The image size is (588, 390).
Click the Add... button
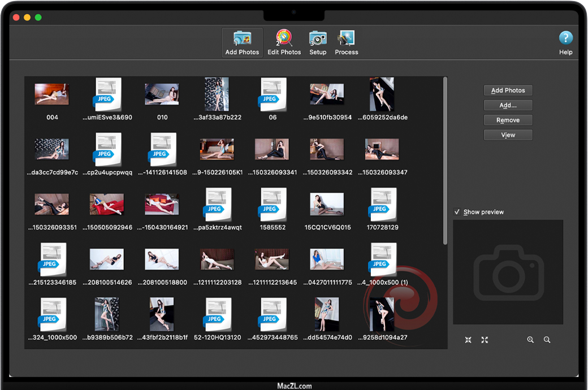pos(508,105)
